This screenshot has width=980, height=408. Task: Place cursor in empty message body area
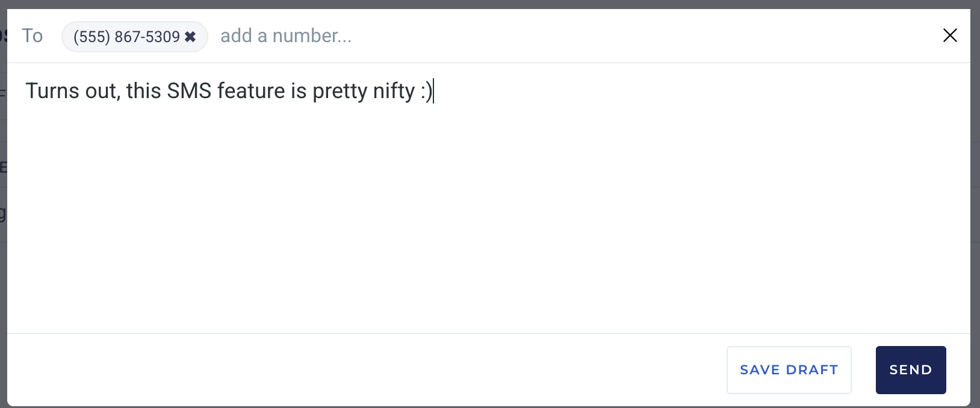pyautogui.click(x=488, y=217)
